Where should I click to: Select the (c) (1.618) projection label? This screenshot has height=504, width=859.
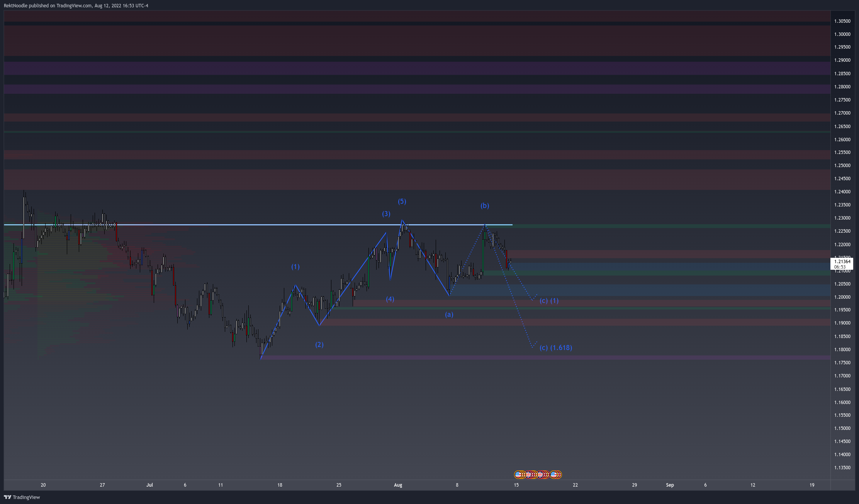(x=556, y=348)
